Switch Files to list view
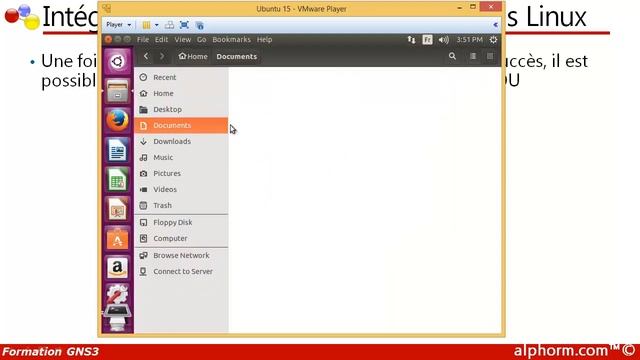Image resolution: width=640 pixels, height=360 pixels. tap(473, 56)
